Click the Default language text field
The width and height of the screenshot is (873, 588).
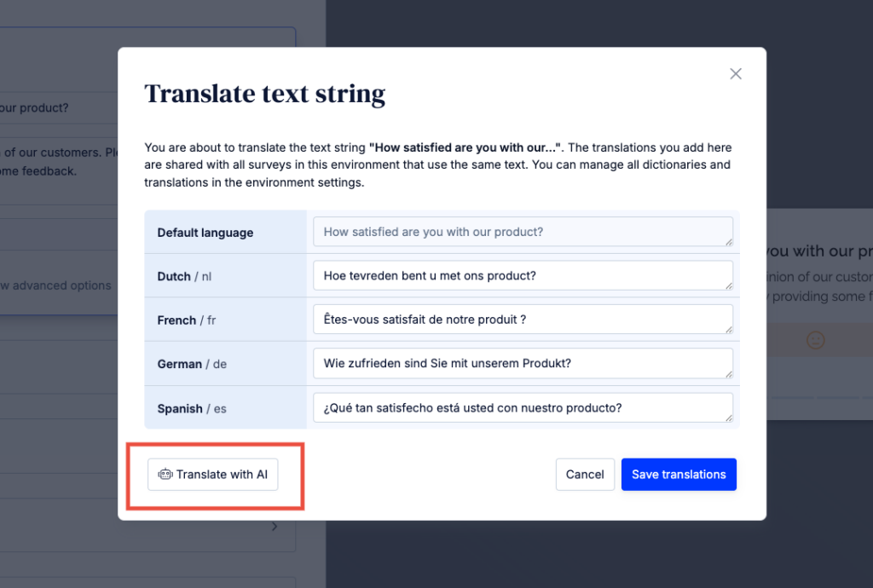click(x=522, y=232)
